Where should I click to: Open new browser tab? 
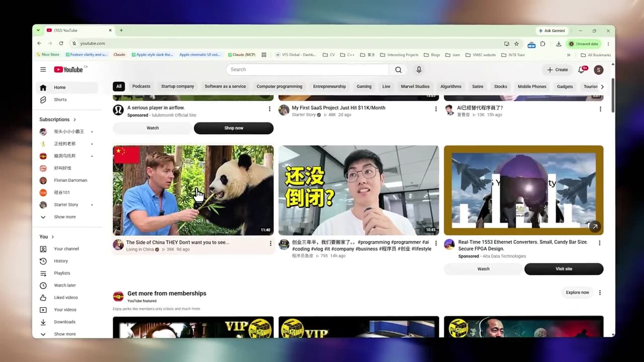click(121, 30)
